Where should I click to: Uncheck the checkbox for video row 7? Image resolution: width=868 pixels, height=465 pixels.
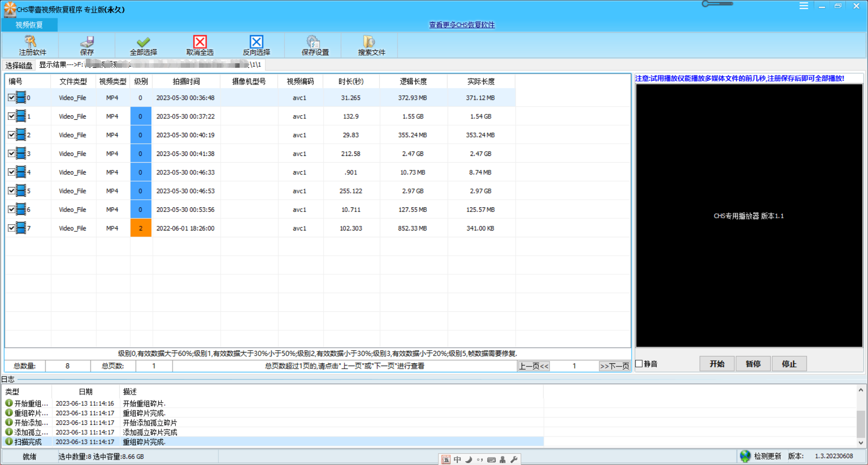tap(11, 228)
